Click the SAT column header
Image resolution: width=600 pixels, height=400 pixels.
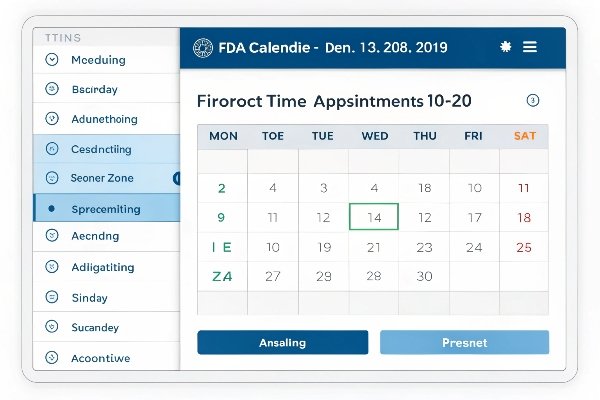pyautogui.click(x=525, y=136)
